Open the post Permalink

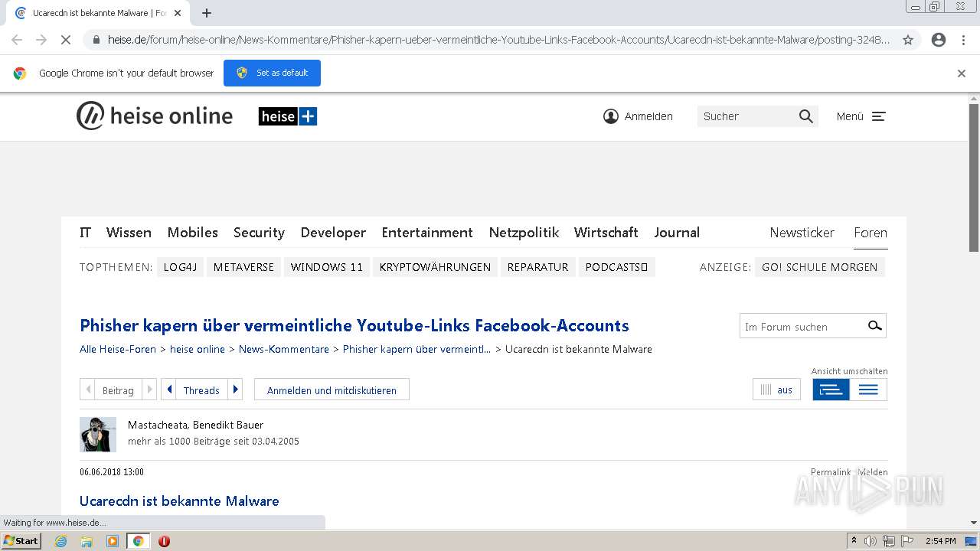pyautogui.click(x=830, y=472)
